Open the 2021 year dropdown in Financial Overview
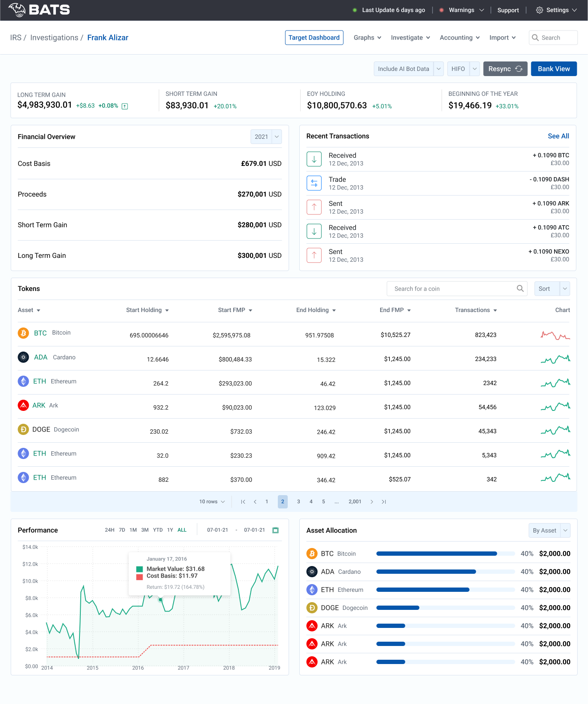Viewport: 588px width, 704px height. [266, 137]
